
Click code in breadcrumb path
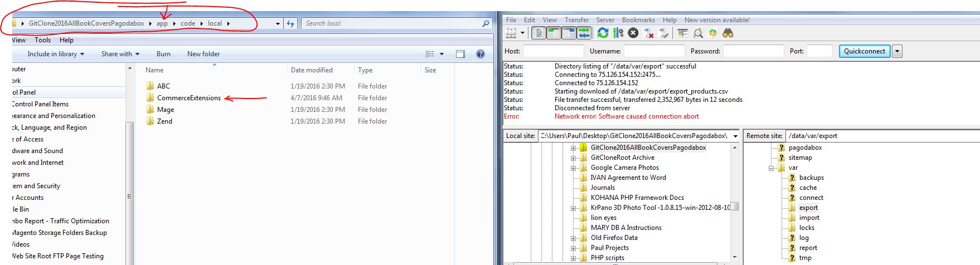pyautogui.click(x=188, y=23)
